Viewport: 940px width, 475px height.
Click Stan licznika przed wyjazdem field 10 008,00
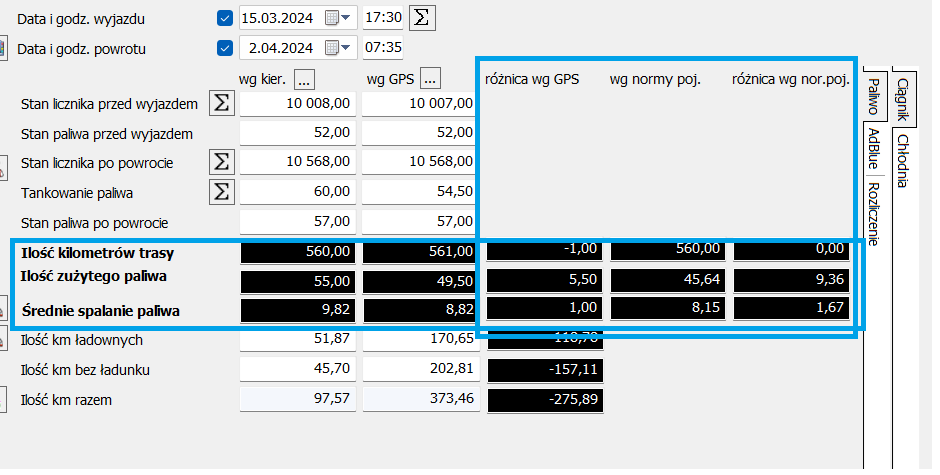pyautogui.click(x=297, y=104)
